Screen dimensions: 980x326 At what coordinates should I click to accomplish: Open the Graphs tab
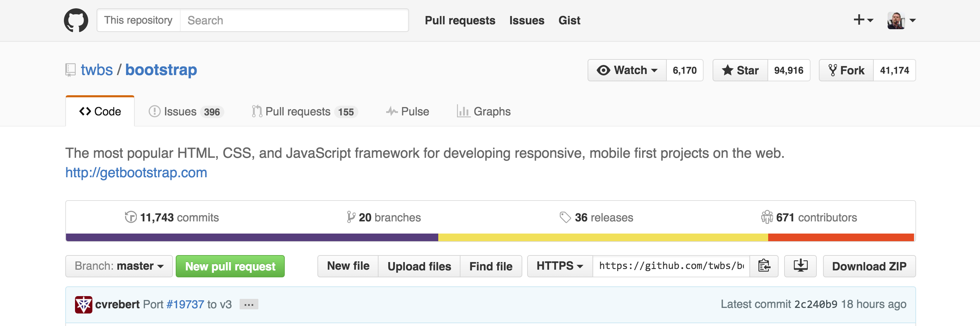click(483, 111)
